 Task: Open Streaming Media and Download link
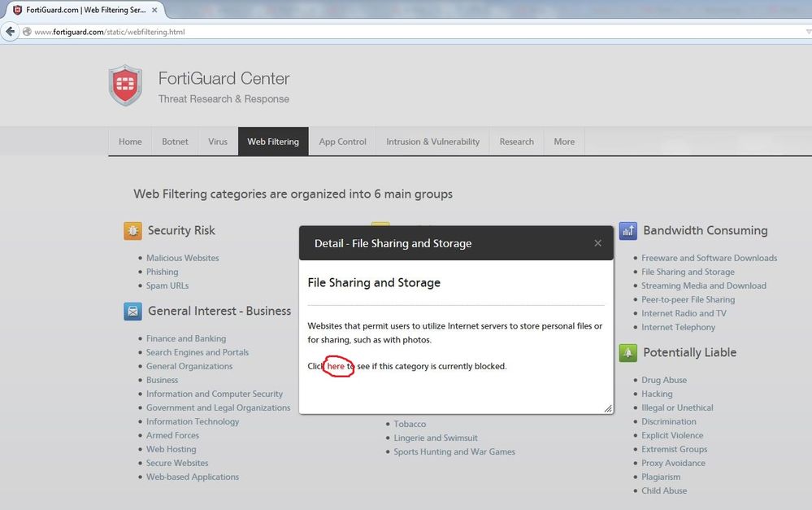pyautogui.click(x=704, y=286)
